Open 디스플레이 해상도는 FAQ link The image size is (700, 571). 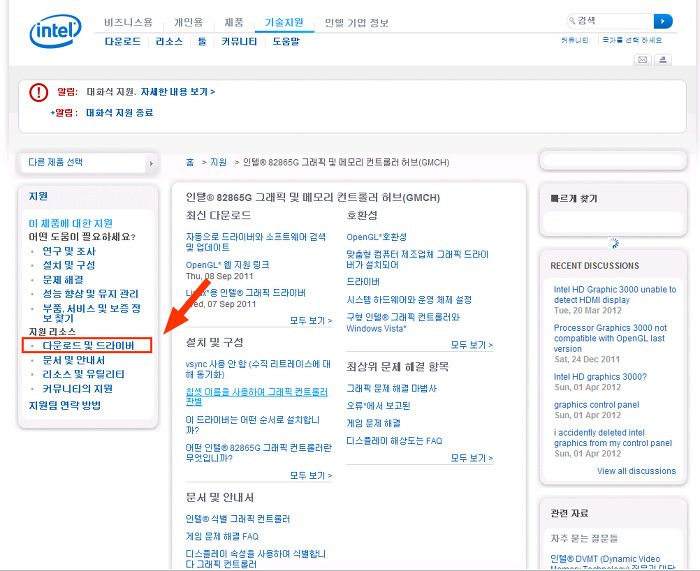point(394,441)
